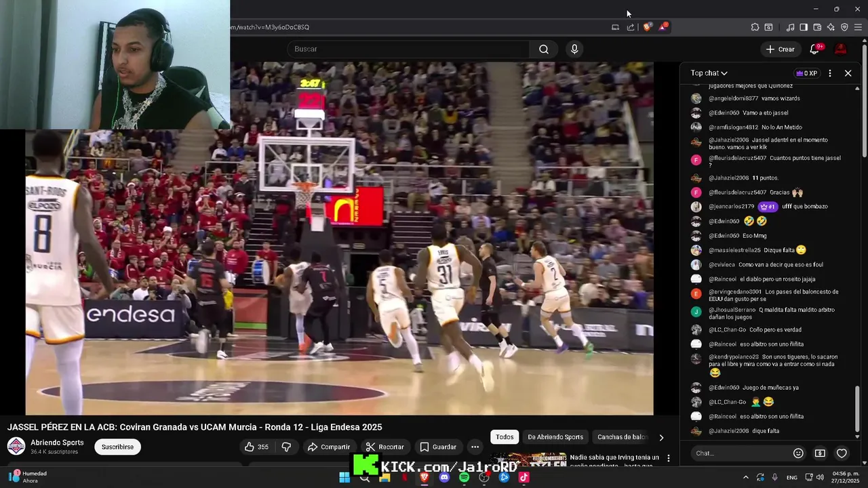Open the Brave Rewards triangle icon

coord(663,27)
